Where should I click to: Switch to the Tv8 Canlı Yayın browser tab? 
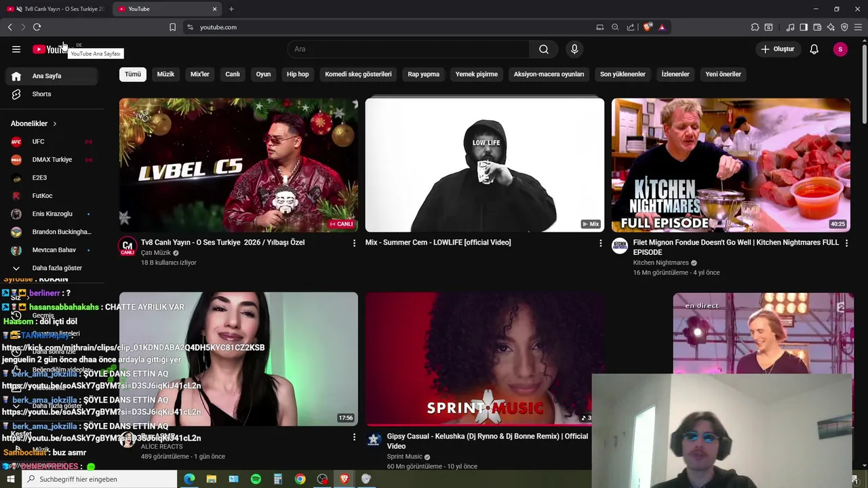point(58,9)
